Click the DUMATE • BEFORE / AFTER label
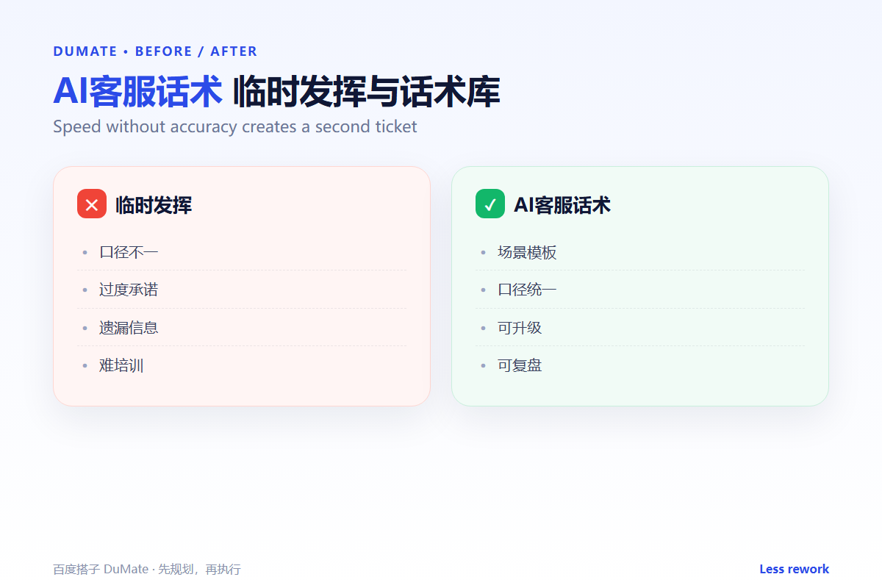 (155, 51)
